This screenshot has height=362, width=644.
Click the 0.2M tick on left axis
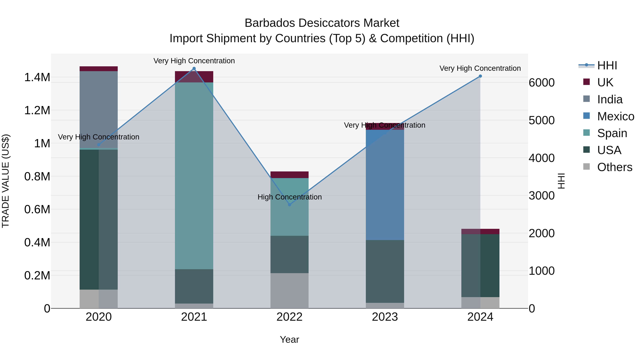tap(37, 275)
